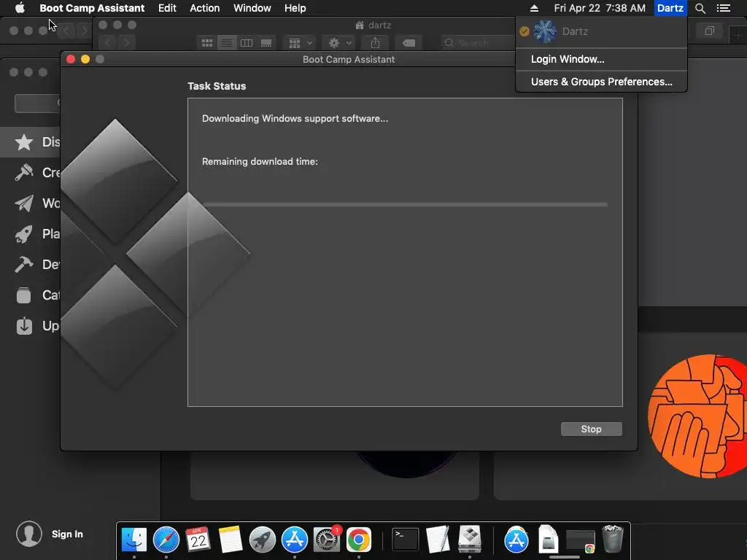Select Updates in App Store sidebar

[x=24, y=326]
